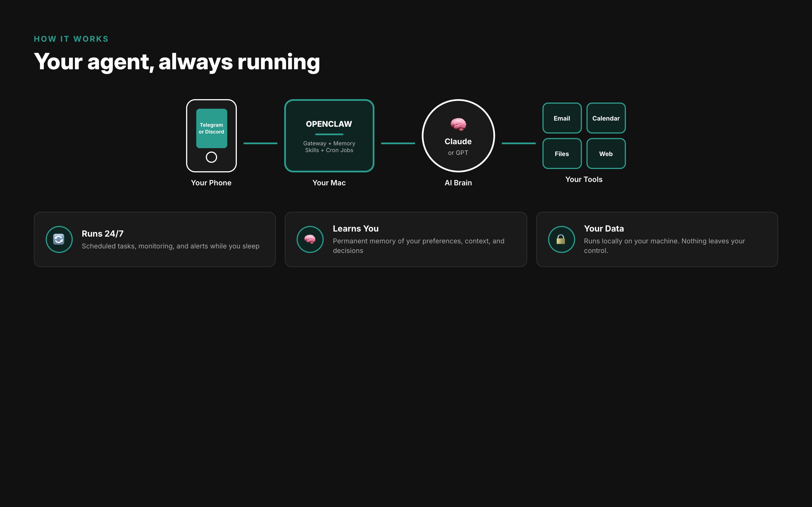The image size is (812, 507).
Task: Click the 'Your agent, always running' headline
Action: coord(177,62)
